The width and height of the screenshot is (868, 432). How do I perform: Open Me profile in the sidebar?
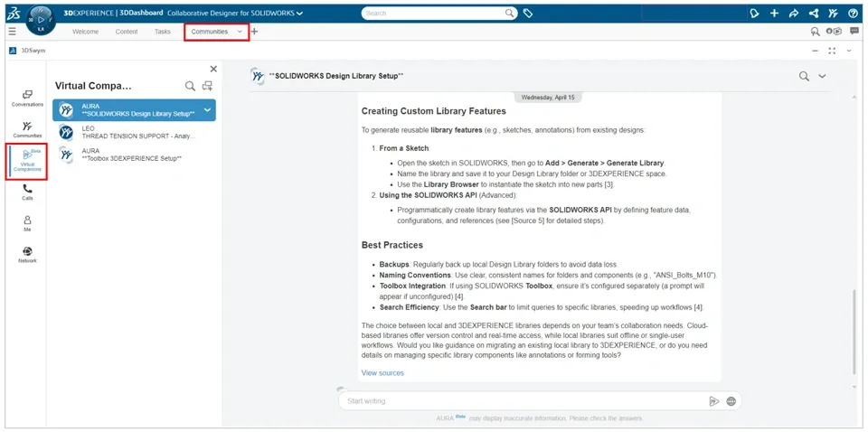coord(27,223)
